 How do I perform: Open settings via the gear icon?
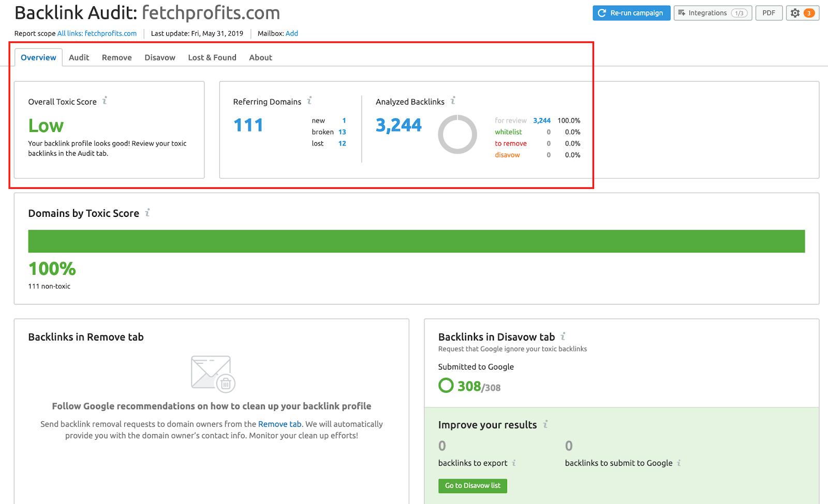click(795, 13)
